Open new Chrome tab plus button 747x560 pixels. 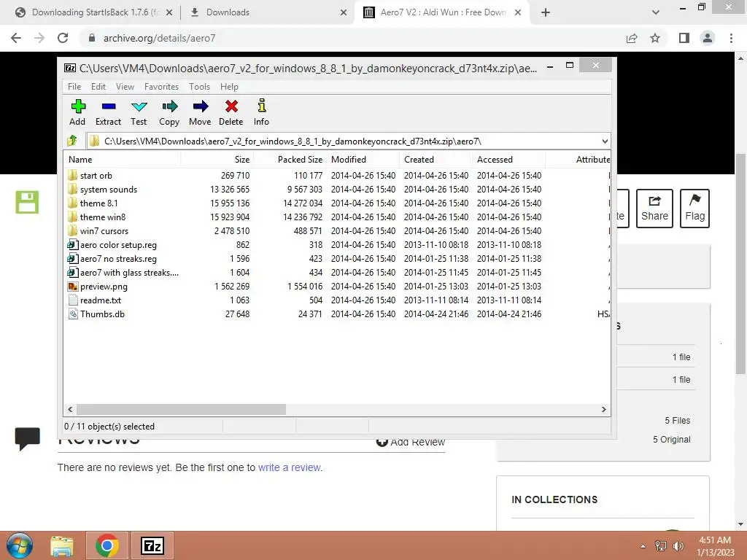(x=546, y=12)
